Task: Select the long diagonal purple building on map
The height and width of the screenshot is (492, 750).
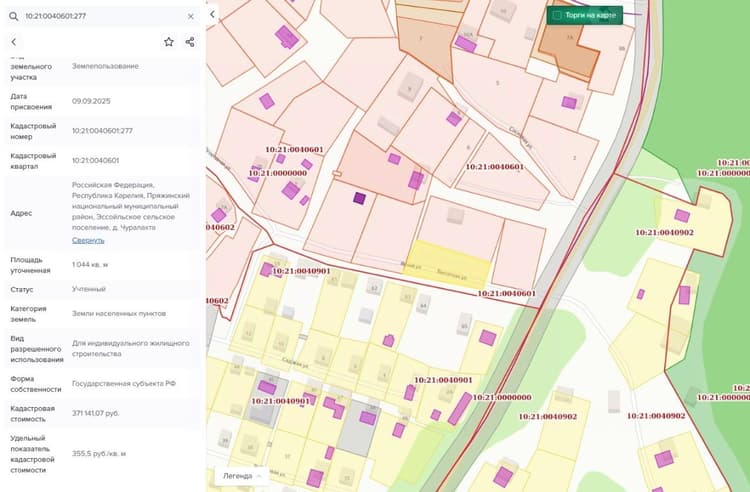Action: tap(460, 409)
